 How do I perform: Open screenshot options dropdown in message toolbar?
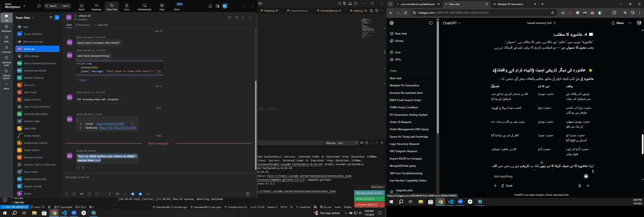point(102,194)
